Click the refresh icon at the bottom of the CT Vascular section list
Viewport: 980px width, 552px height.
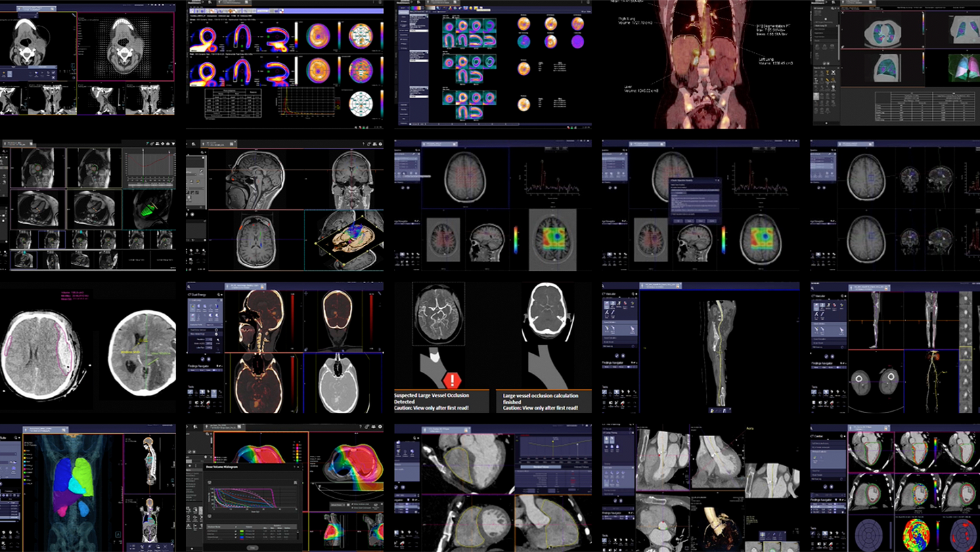point(633,346)
